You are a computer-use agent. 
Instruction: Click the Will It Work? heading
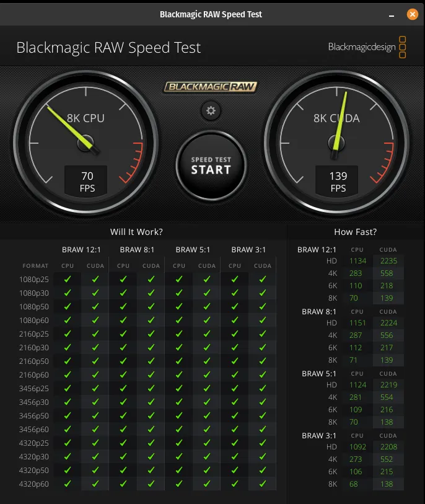136,232
